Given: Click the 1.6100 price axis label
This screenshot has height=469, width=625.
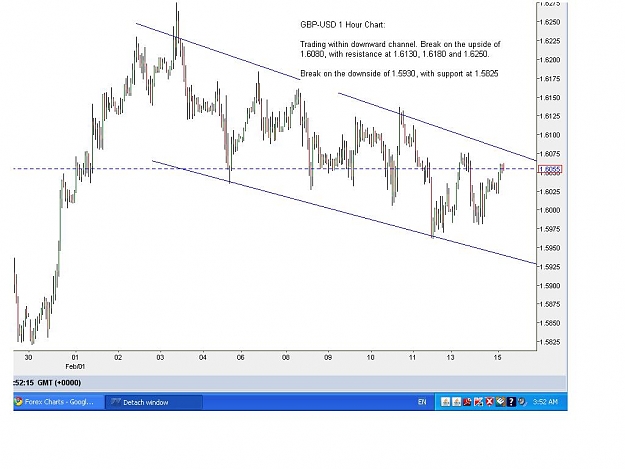Looking at the screenshot, I should click(550, 135).
